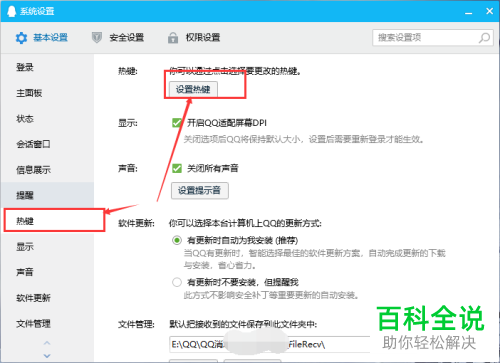Image resolution: width=500 pixels, height=363 pixels.
Task: Toggle 开启QQ适配屏幕DPI checkbox
Action: 177,123
